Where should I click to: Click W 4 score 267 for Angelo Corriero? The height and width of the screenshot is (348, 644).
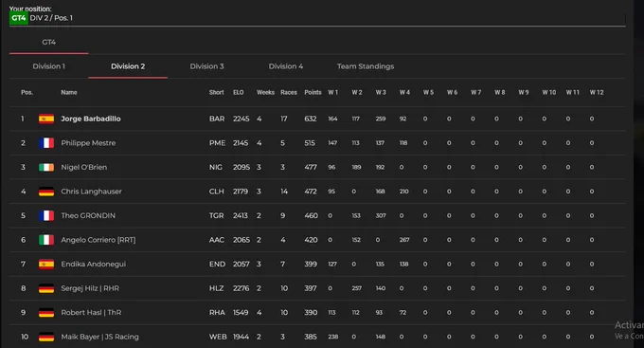coord(404,240)
